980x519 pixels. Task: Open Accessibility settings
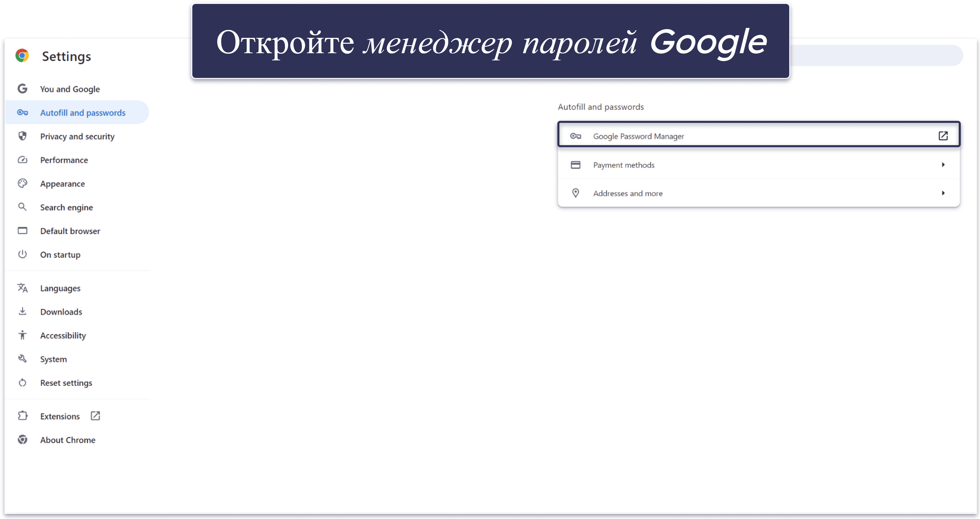(77, 335)
